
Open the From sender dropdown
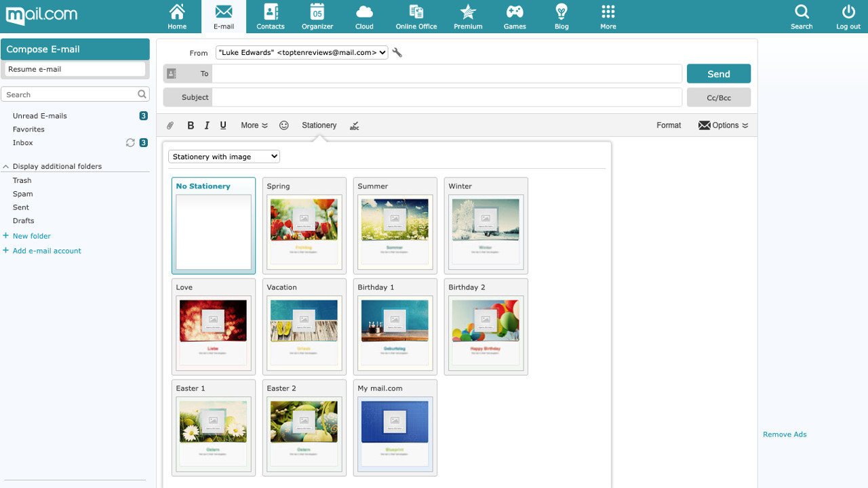coord(302,52)
